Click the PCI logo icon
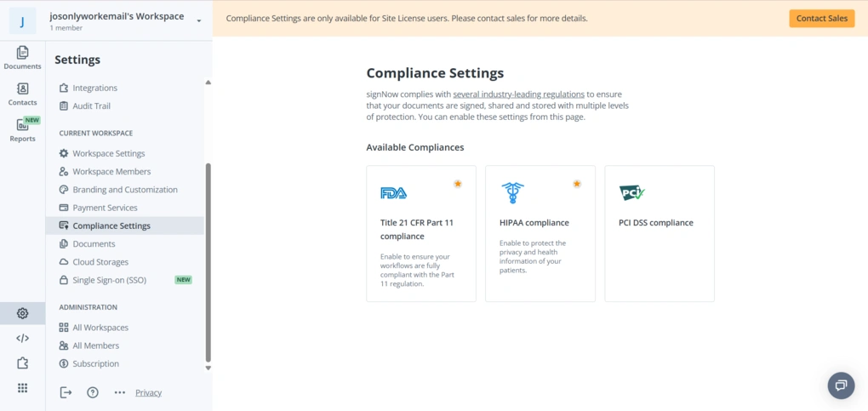The height and width of the screenshot is (411, 868). (632, 192)
